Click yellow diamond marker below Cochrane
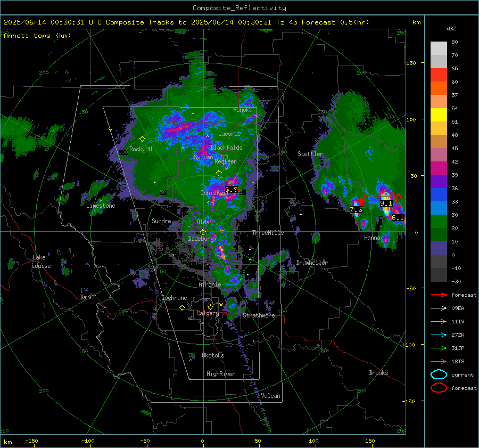Viewport: 479px width, 448px height. [x=183, y=307]
